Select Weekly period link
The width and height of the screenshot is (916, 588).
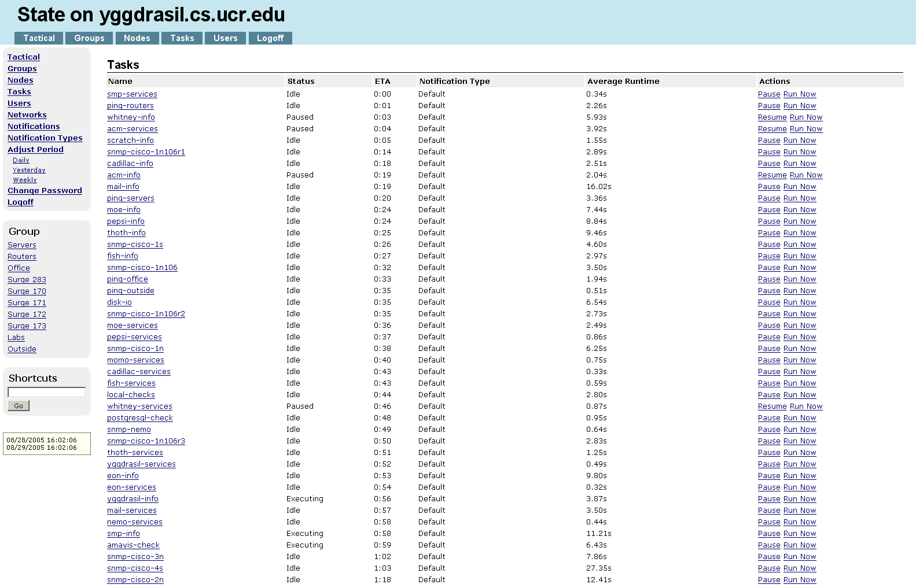(x=25, y=180)
